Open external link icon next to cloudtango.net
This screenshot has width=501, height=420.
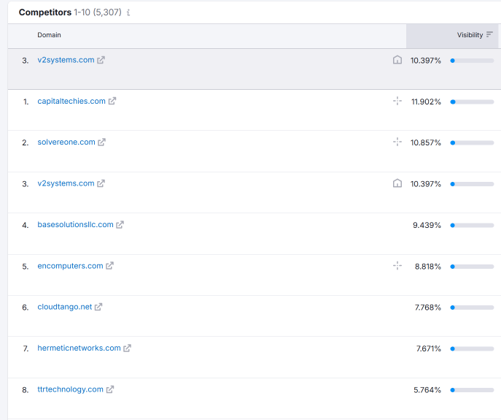click(x=98, y=307)
